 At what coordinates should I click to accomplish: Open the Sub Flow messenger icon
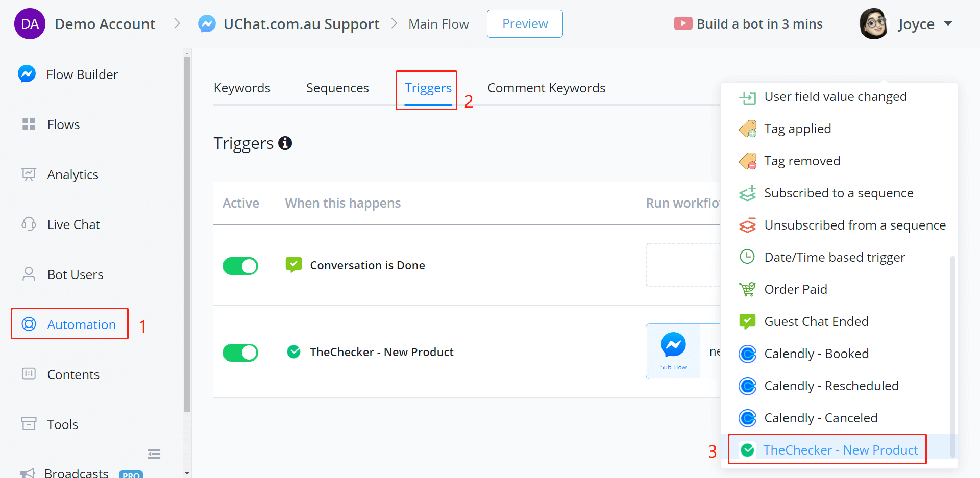[673, 345]
